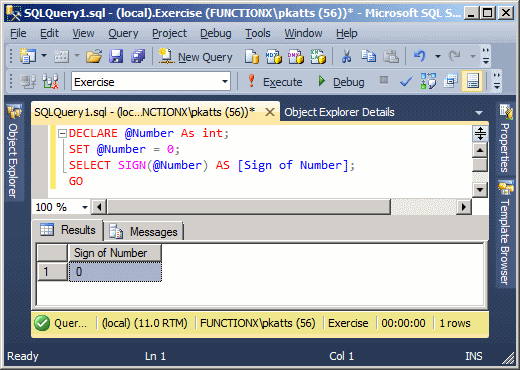The width and height of the screenshot is (520, 370).
Task: Click the editor split-window handle
Action: 480,133
